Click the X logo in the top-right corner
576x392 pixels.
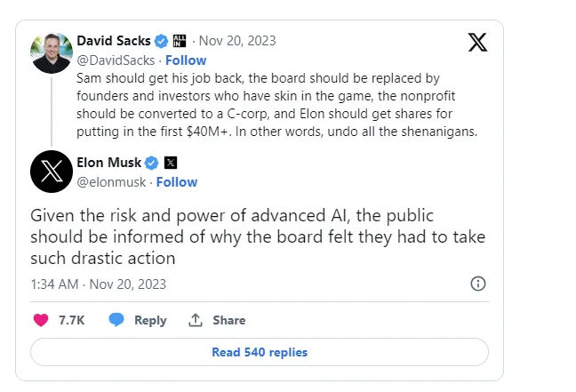[x=477, y=42]
